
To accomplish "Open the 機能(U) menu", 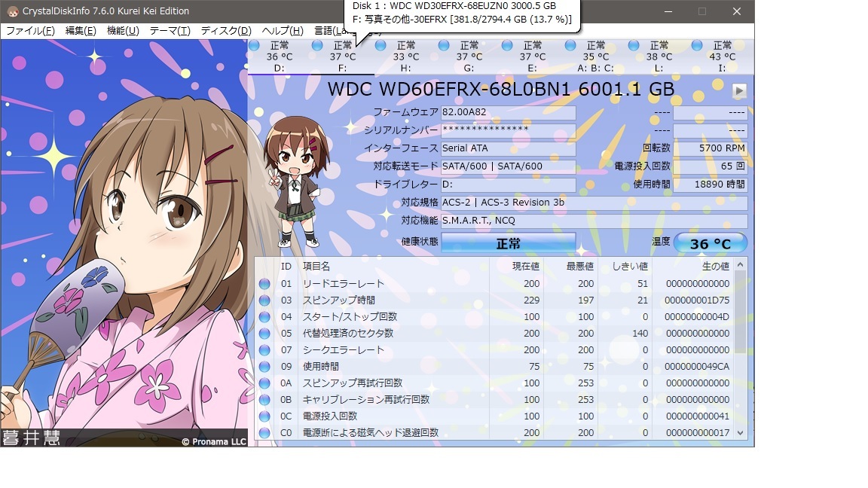I will pyautogui.click(x=123, y=31).
